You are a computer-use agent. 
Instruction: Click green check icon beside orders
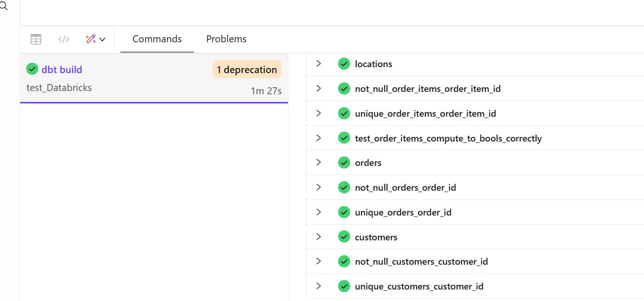coord(344,163)
